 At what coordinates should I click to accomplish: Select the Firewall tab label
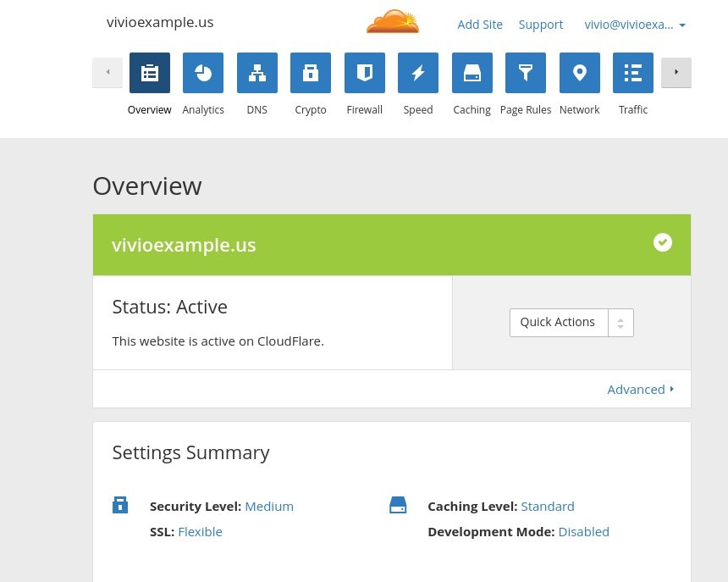[x=365, y=109]
